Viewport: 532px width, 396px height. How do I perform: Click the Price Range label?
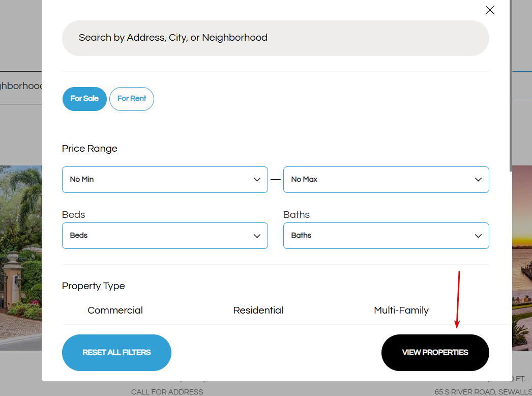90,149
